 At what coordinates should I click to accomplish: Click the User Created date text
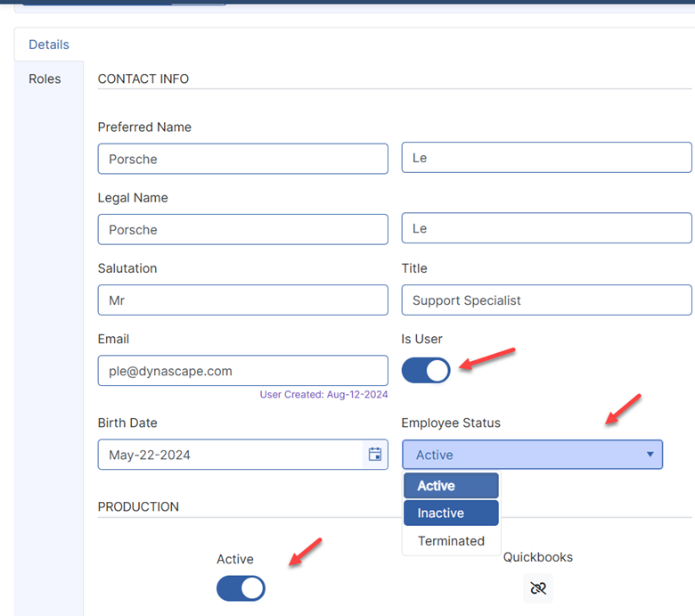pyautogui.click(x=323, y=394)
